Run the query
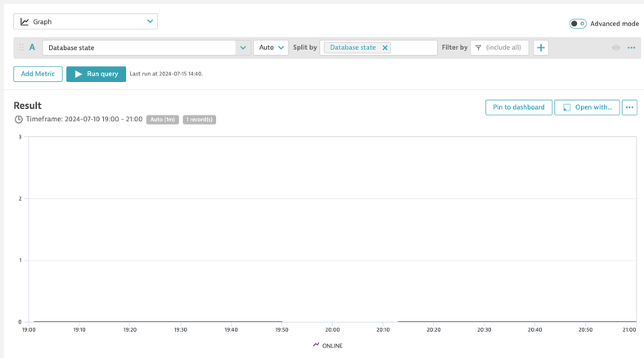Image resolution: width=644 pixels, height=358 pixels. click(x=97, y=74)
